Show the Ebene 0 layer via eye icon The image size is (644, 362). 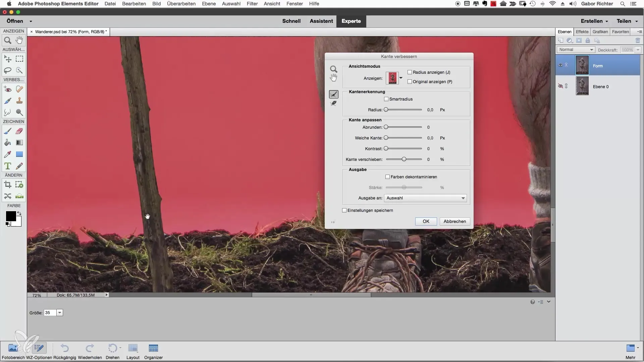coord(560,86)
